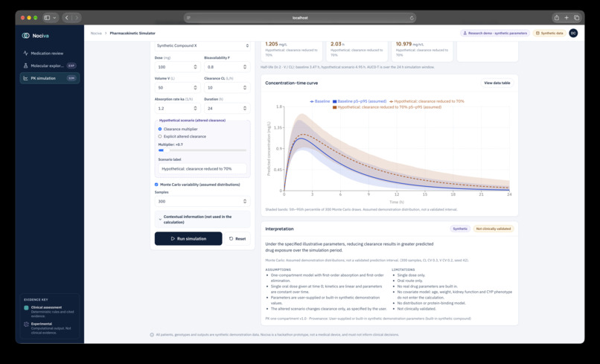Click the Synthetic tag in Interpretation
This screenshot has height=364, width=600.
coord(460,229)
